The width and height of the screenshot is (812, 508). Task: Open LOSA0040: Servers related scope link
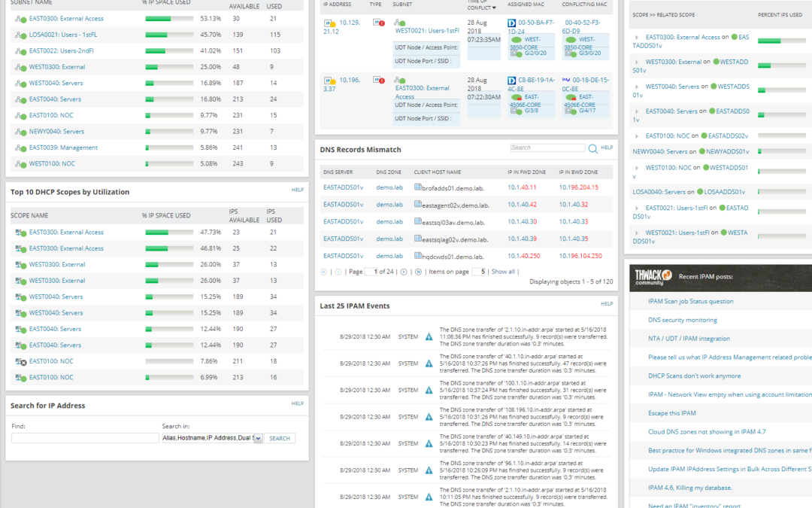pos(659,192)
